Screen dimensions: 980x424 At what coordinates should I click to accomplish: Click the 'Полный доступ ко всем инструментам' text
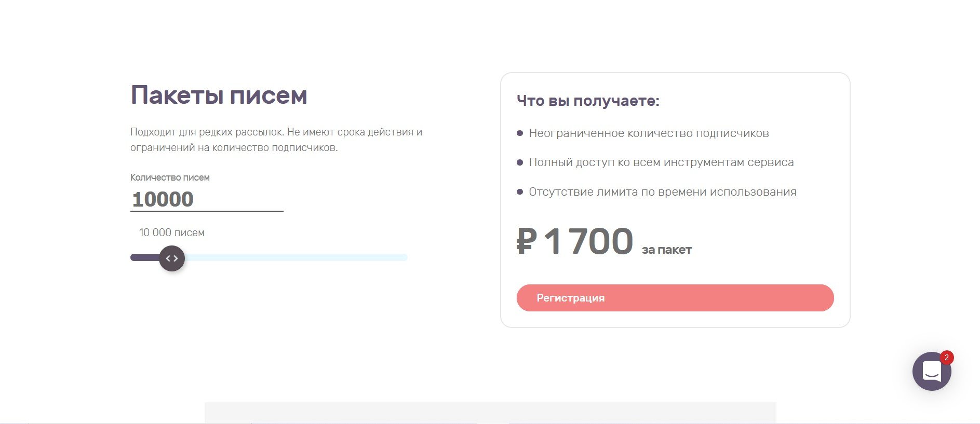click(x=661, y=162)
